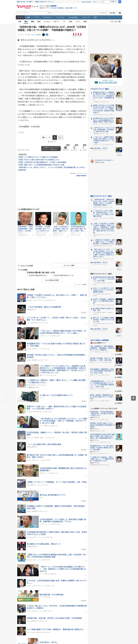Screen dimensions: 138x644
Task: Select the ランキング navigation tab
Action: (x=86, y=17)
